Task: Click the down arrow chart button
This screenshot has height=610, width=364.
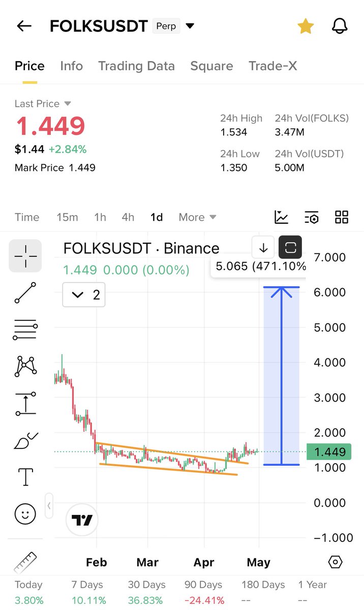Action: pyautogui.click(x=263, y=248)
